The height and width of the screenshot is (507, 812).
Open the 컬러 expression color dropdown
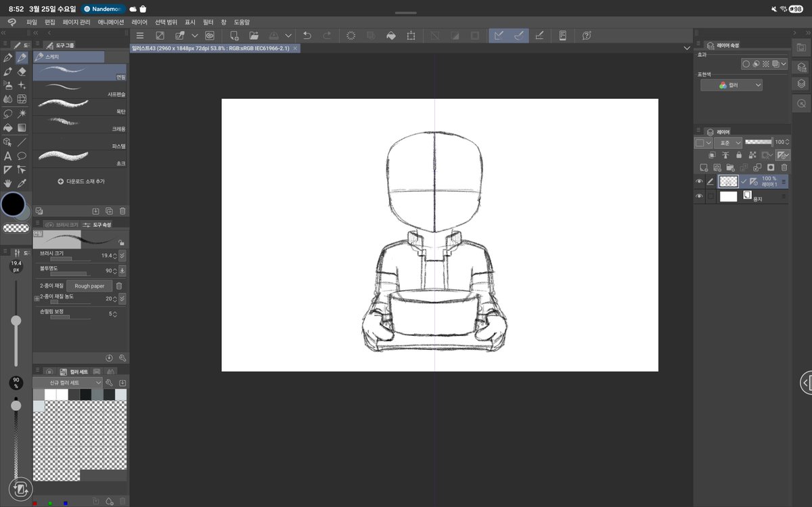(731, 85)
